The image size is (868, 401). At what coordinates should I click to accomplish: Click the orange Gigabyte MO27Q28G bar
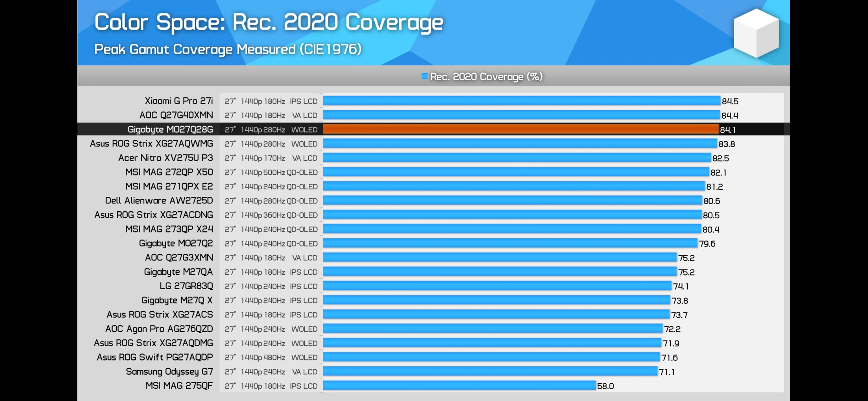[x=521, y=129]
